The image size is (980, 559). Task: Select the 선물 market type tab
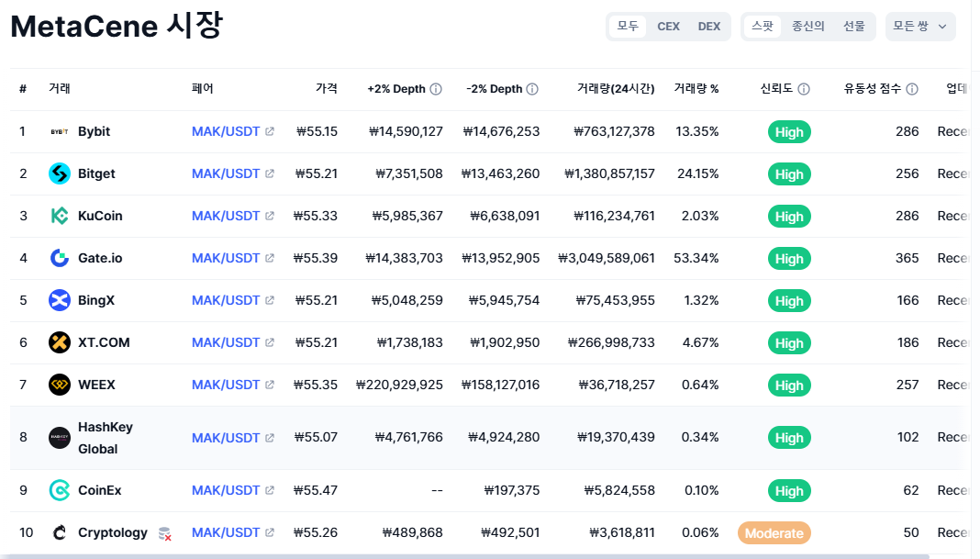(853, 27)
